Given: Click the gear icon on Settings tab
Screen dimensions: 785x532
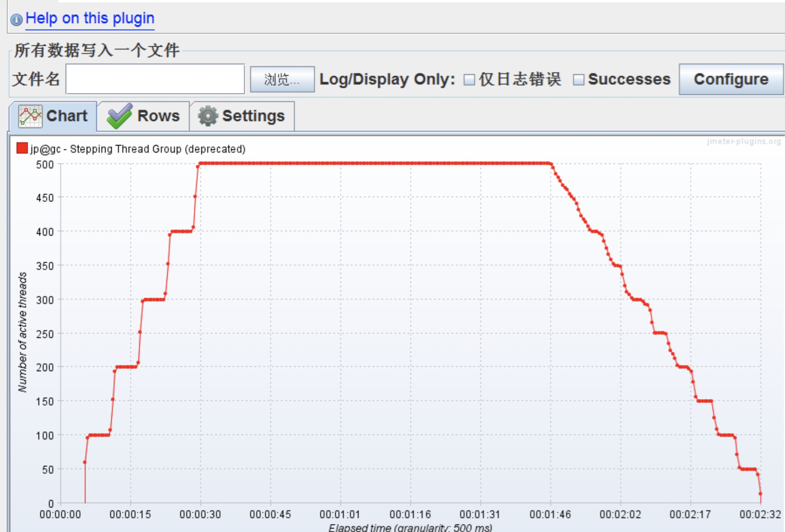Looking at the screenshot, I should (208, 116).
